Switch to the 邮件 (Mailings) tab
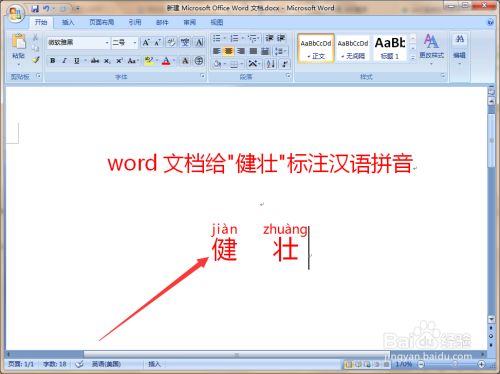The height and width of the screenshot is (374, 500). pyautogui.click(x=162, y=22)
